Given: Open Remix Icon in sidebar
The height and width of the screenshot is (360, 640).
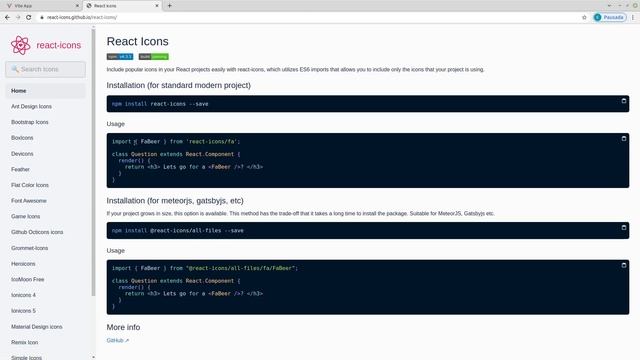Looking at the screenshot, I should 24,342.
